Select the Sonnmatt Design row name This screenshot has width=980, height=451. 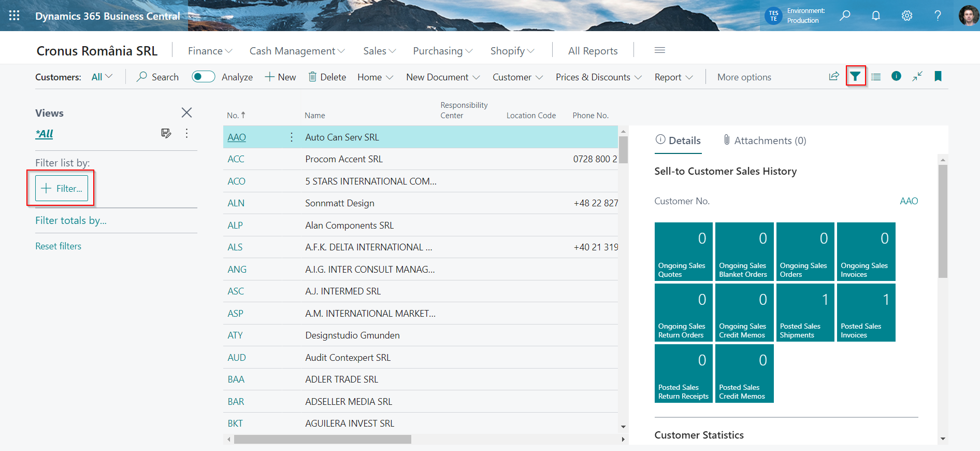340,203
